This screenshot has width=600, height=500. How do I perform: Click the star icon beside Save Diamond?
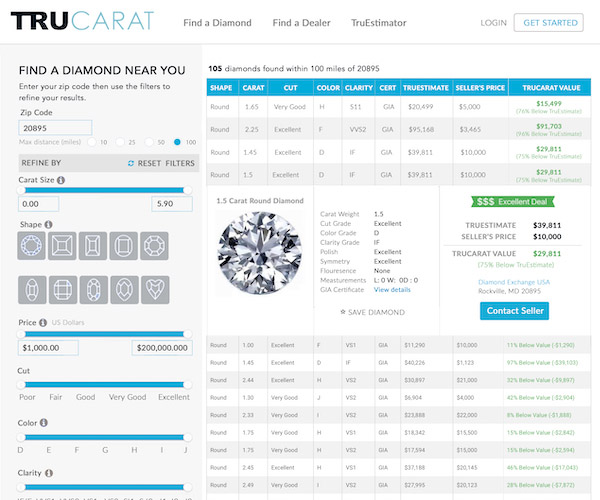click(x=343, y=312)
